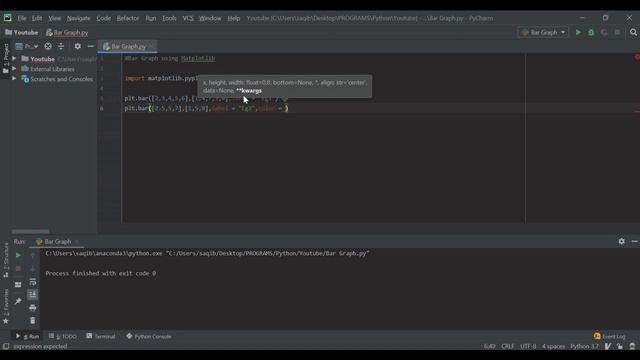Open Search Everywhere magnifier icon

[633, 32]
